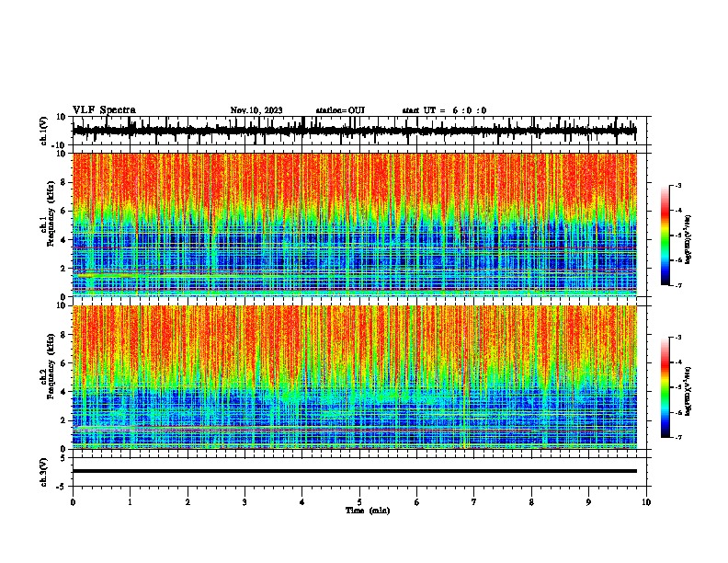Click the ch.2 "Frequency (kHz)" axis label

pos(51,366)
